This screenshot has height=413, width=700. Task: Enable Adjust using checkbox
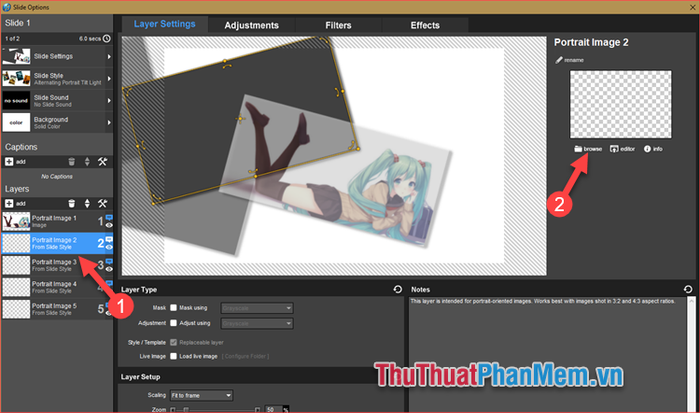174,323
